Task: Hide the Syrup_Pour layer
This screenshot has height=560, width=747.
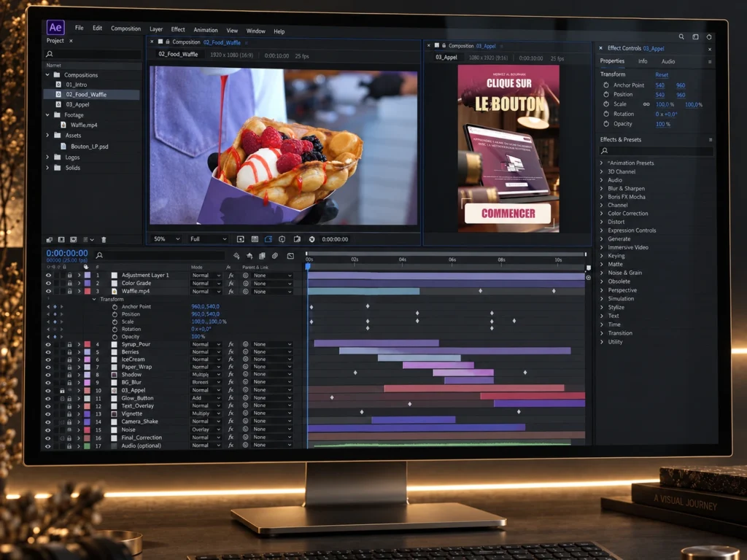Action: [x=48, y=344]
